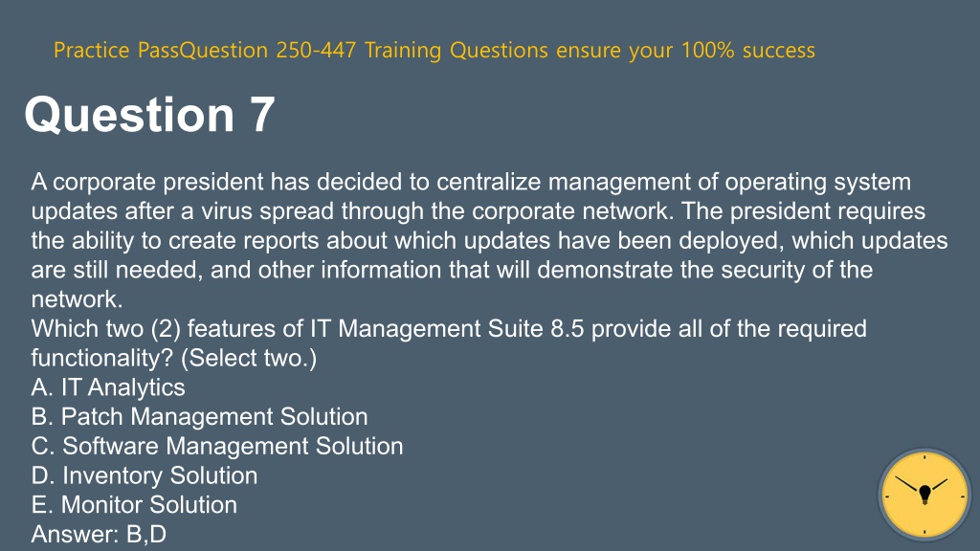Screen dimensions: 980x551
Task: Choose option C. Software Management Solution
Action: coord(217,446)
